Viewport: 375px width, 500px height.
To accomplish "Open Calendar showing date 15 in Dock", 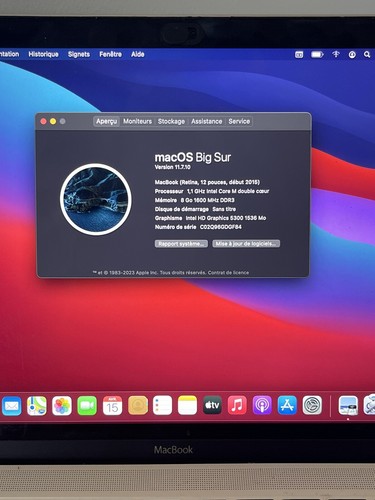I will click(x=112, y=406).
